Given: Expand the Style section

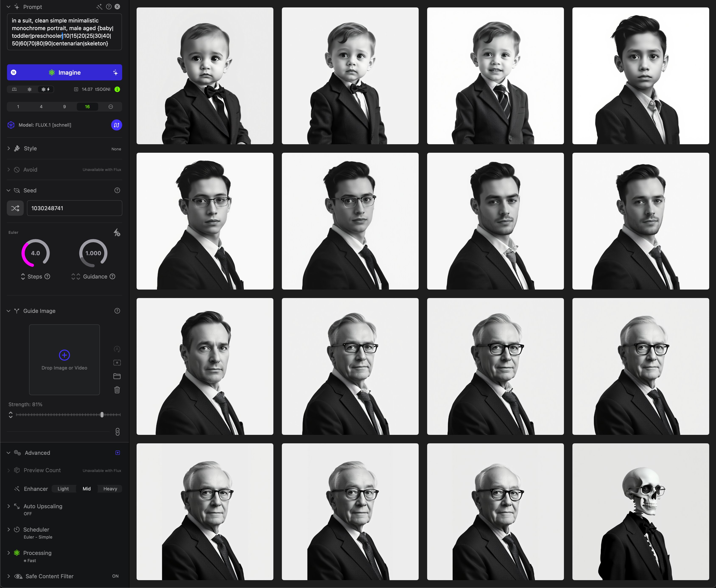Looking at the screenshot, I should 30,148.
